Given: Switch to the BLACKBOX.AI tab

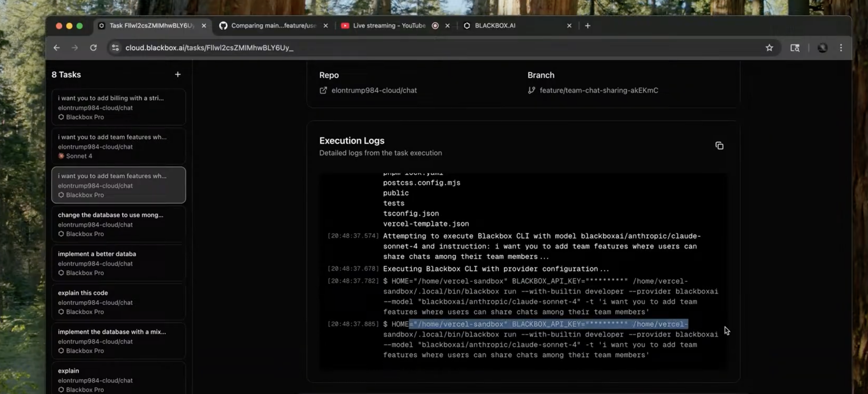Looking at the screenshot, I should coord(495,26).
